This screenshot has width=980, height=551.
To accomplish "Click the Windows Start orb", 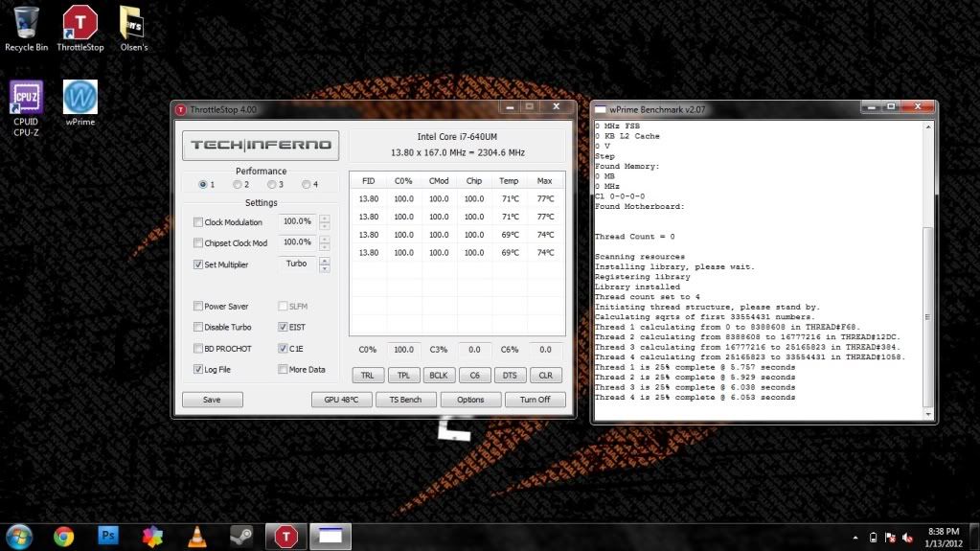I will point(19,538).
